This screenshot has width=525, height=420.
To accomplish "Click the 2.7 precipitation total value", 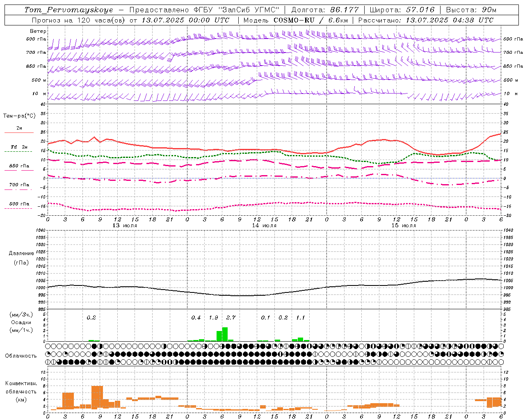I will pos(231,318).
